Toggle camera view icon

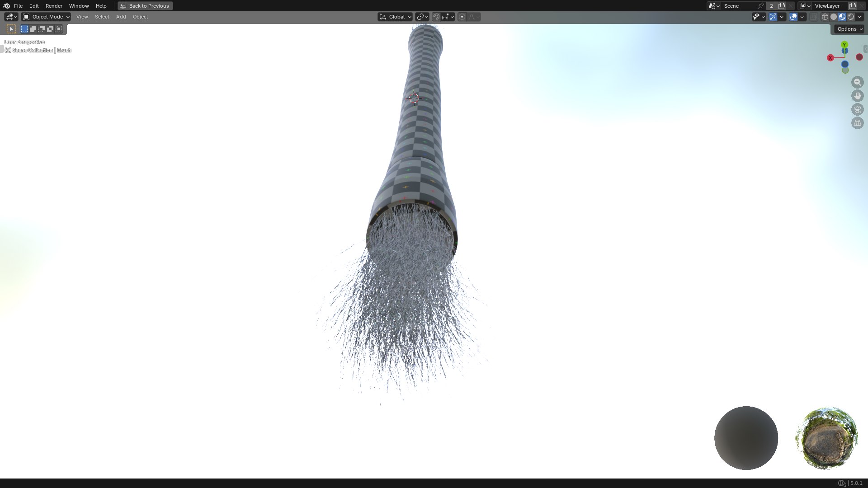[x=857, y=109]
